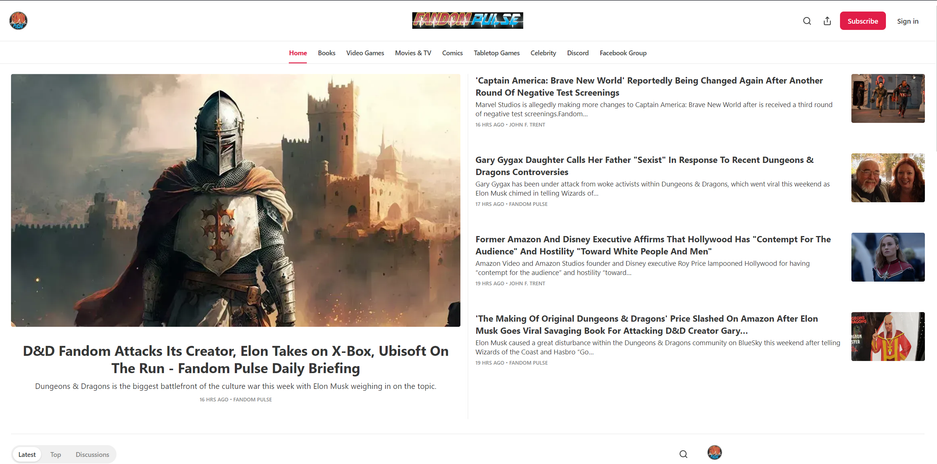Screen dimensions: 937x464
Task: Click the '19 HRS AGO • JOHN F. TRENT' byline
Action: [510, 283]
